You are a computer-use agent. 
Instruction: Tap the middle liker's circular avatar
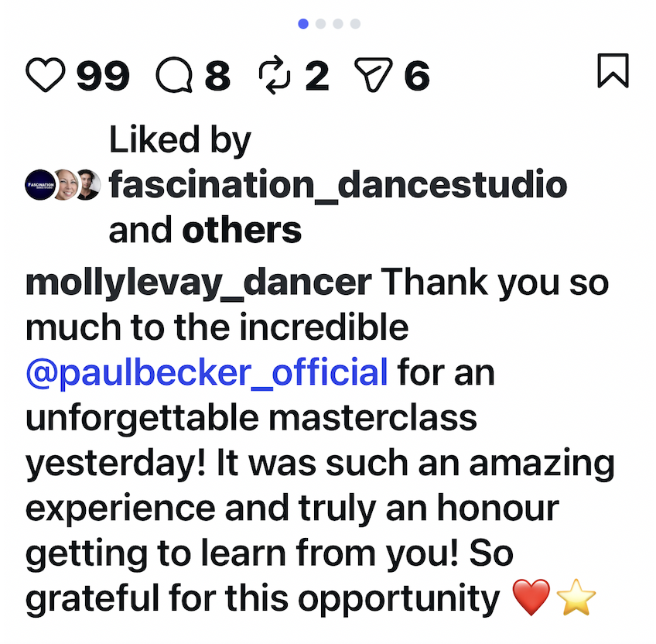[66, 184]
